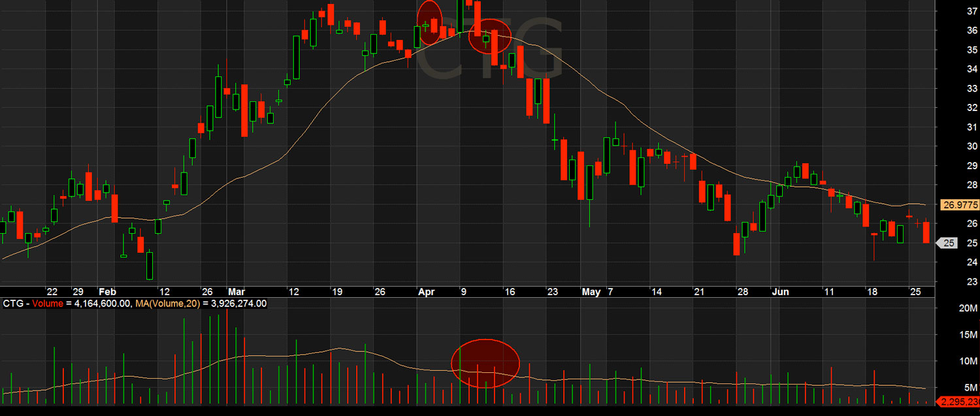Screen dimensions: 980x416
Task: Click the gray 25 price label tag
Action: pyautogui.click(x=945, y=242)
